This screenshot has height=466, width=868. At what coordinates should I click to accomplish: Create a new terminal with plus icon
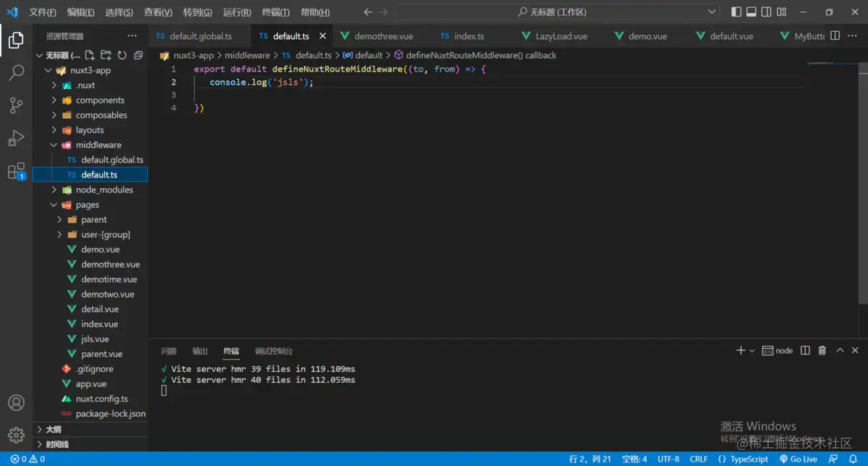point(741,350)
